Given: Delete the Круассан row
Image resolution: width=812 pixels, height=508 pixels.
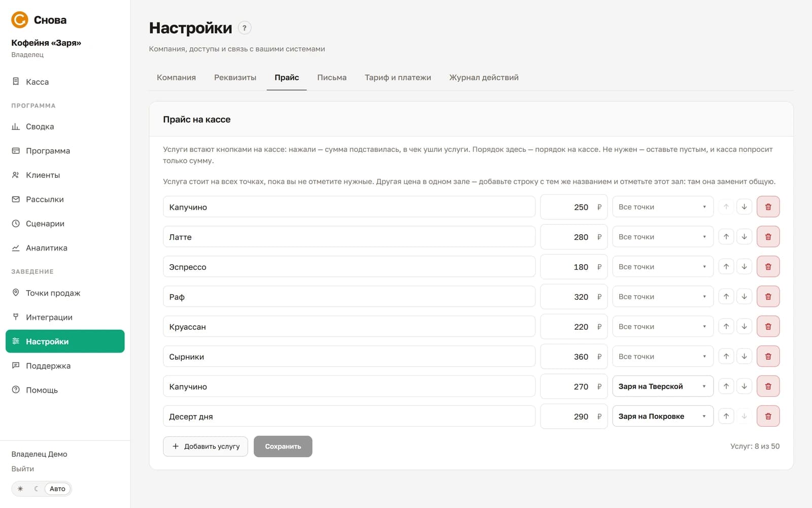Looking at the screenshot, I should [768, 327].
